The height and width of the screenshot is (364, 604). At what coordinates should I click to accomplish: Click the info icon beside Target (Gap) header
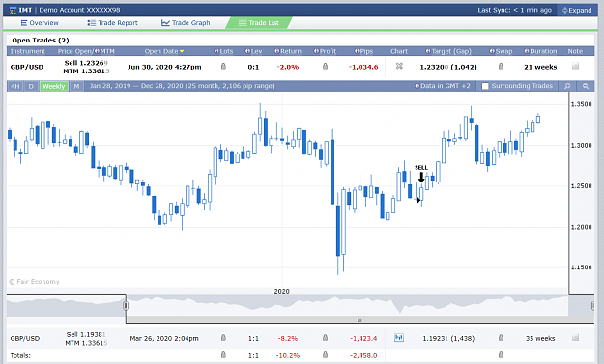tap(428, 51)
